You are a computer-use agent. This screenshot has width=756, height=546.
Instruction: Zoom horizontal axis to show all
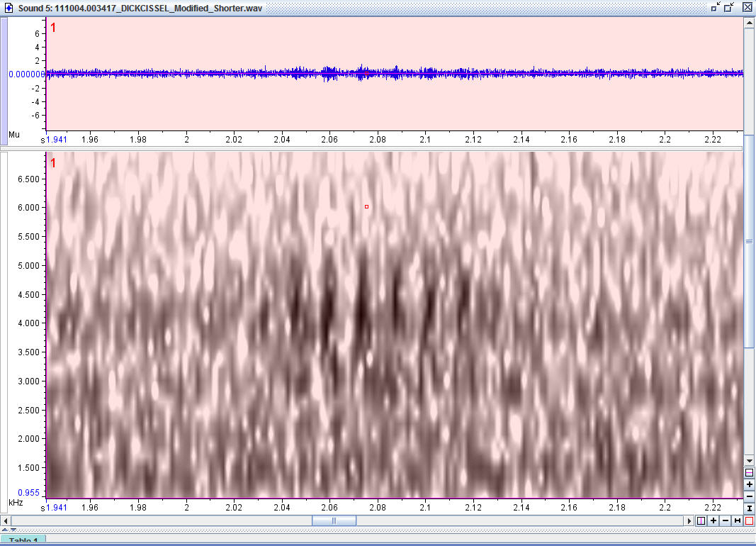738,520
